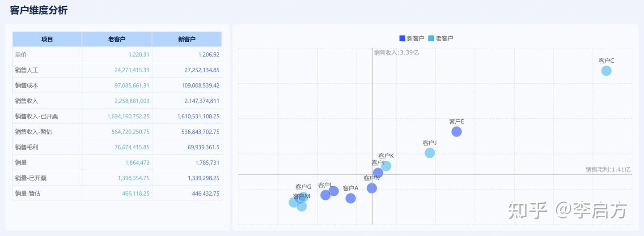Click value 1,206.92 in table
This screenshot has height=236, width=644.
tap(209, 55)
